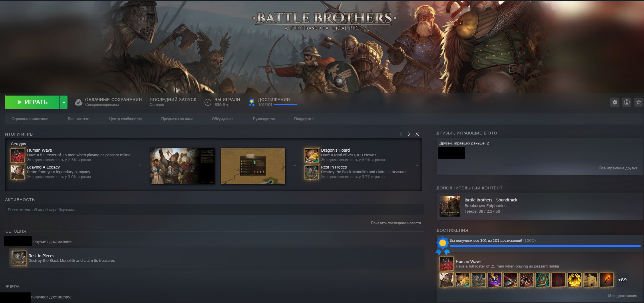The height and width of the screenshot is (303, 644).
Task: Select the red tally marks achievement icon
Action: coord(558,280)
